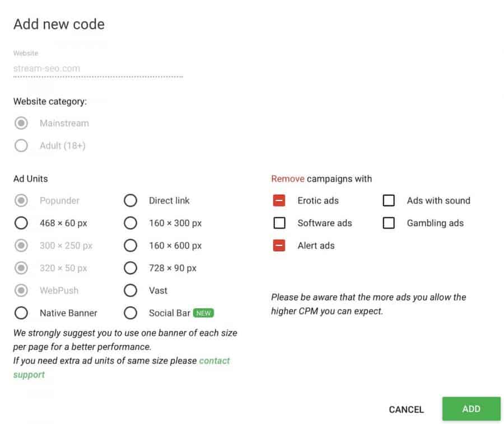The image size is (504, 424).
Task: Select the Mainstream website category
Action: pos(21,123)
